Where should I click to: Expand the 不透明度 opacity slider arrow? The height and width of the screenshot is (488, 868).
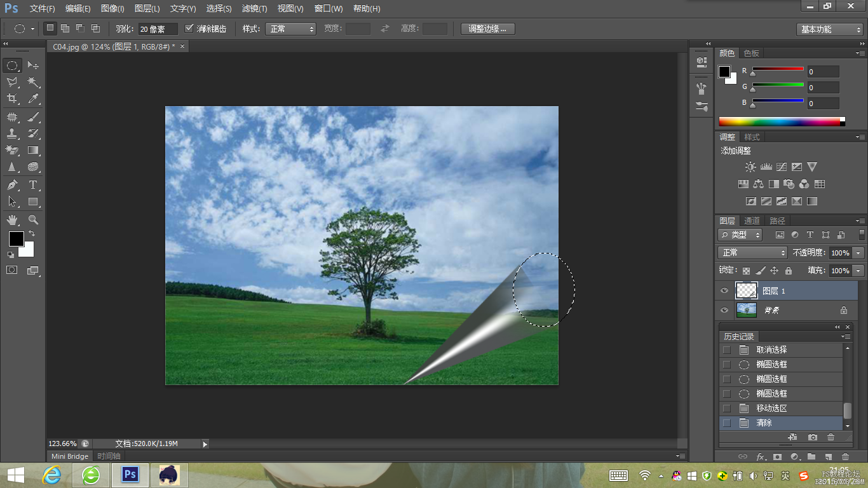pos(859,253)
